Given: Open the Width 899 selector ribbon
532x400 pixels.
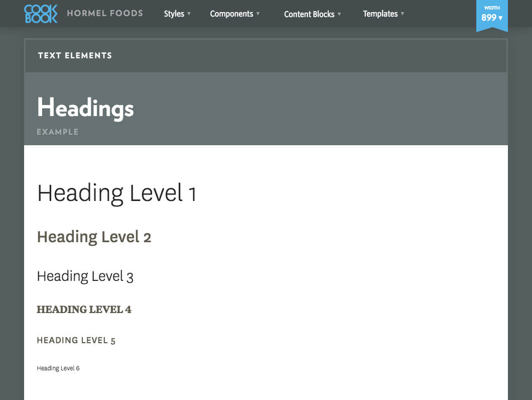Looking at the screenshot, I should [492, 15].
